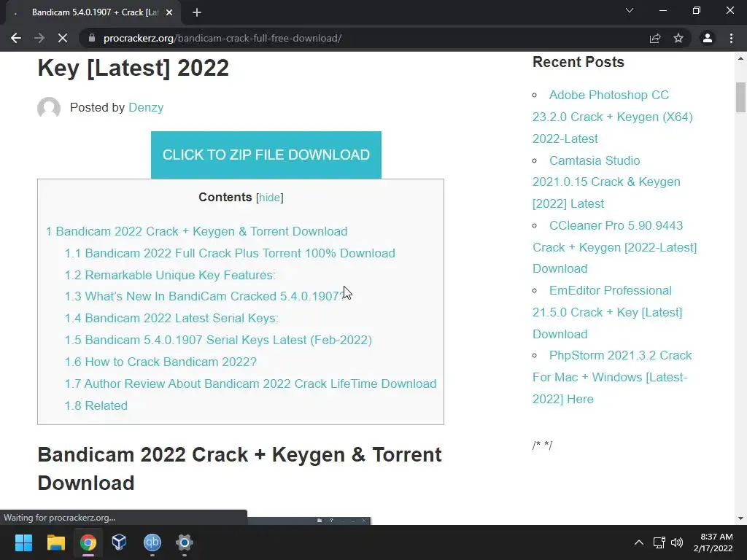This screenshot has height=560, width=747.
Task: Click the author avatar image
Action: pyautogui.click(x=49, y=108)
